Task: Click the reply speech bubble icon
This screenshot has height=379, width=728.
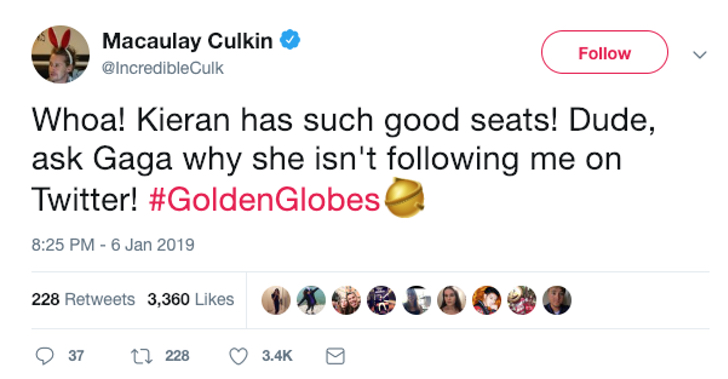Action: (45, 356)
